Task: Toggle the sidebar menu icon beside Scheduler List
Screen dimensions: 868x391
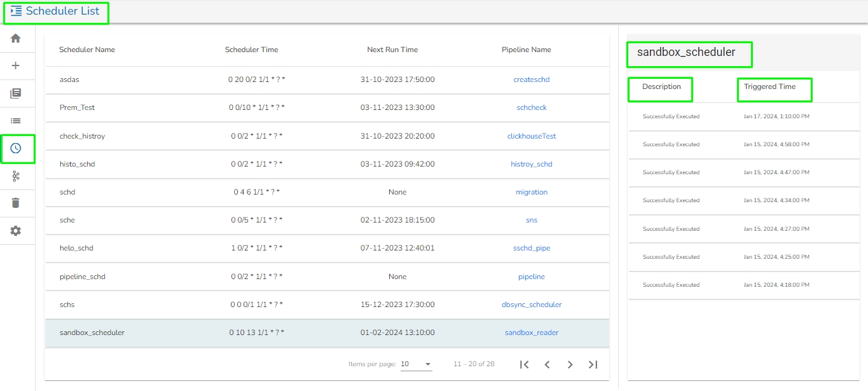Action: point(17,11)
